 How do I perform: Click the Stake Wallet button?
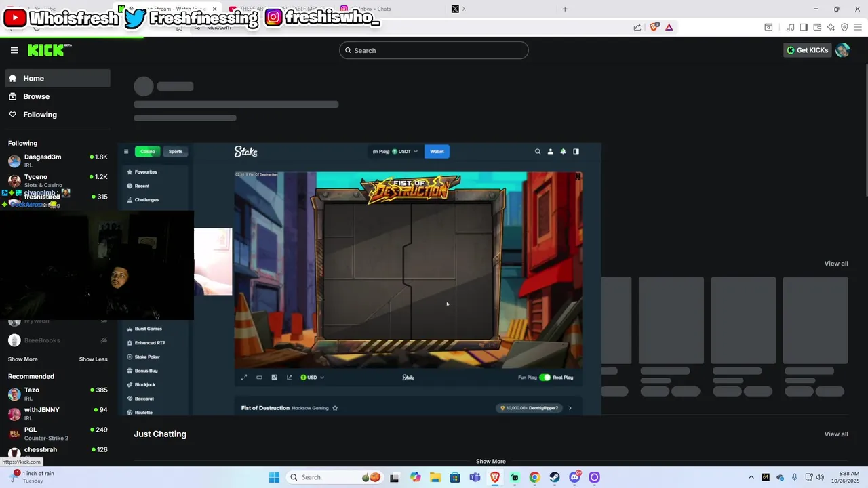click(x=437, y=152)
